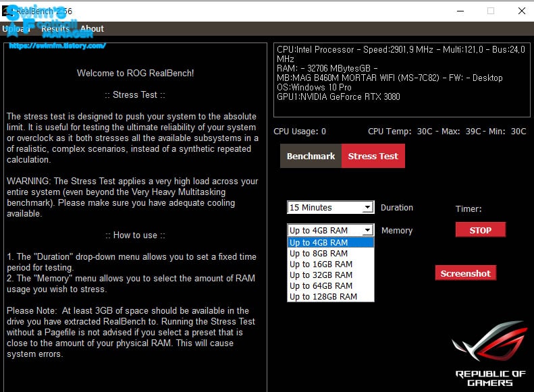Click the :: Stress Test :: heading
Screen dimensions: 534x392
(x=135, y=94)
